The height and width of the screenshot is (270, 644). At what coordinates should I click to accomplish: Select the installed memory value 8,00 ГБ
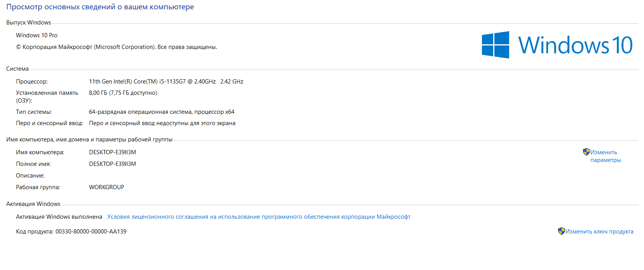click(123, 93)
